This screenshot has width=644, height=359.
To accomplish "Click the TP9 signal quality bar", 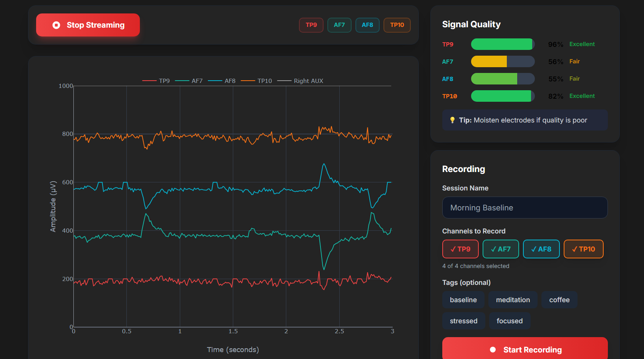I will pyautogui.click(x=503, y=44).
